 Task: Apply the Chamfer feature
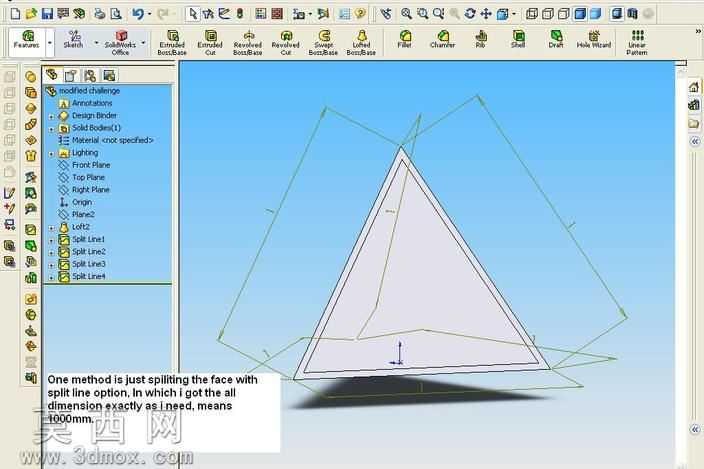(x=442, y=39)
